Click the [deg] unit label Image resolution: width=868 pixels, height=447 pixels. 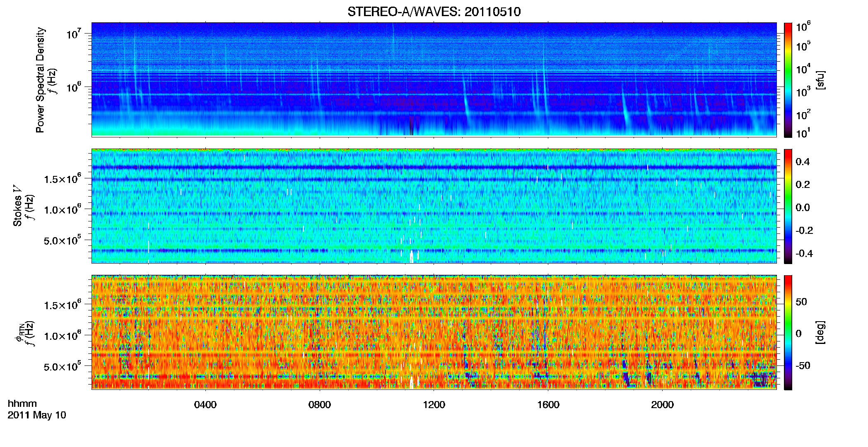pos(820,332)
